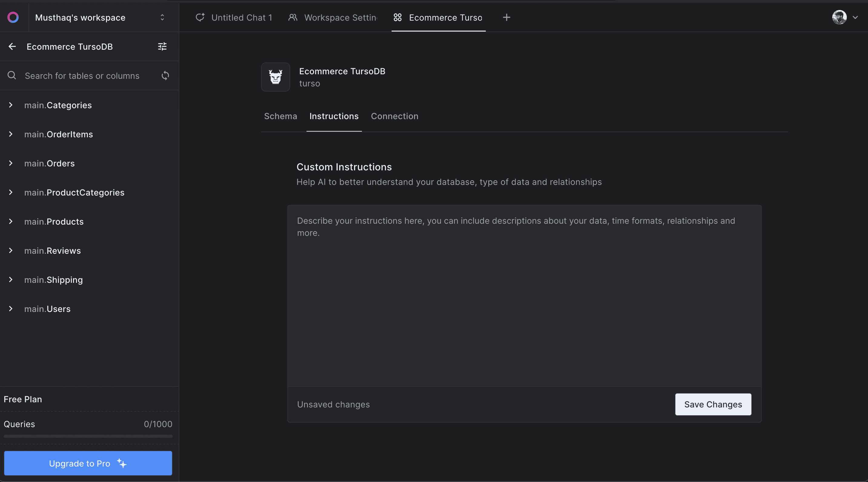The height and width of the screenshot is (482, 868).
Task: Switch to the Untitled Chat 1 tab
Action: click(234, 18)
